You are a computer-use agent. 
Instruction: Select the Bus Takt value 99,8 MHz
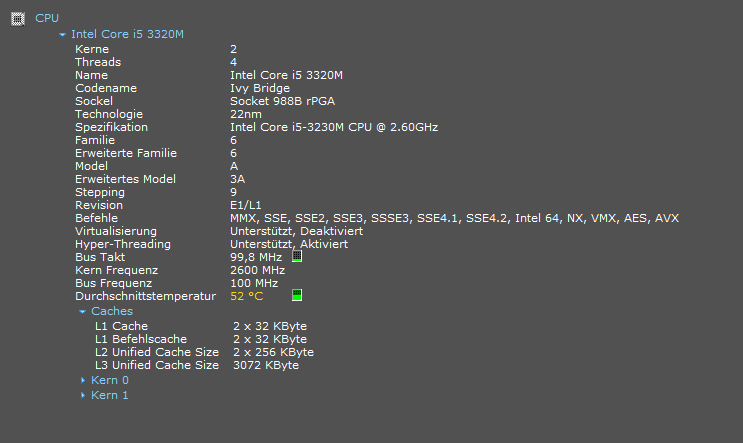coord(256,257)
